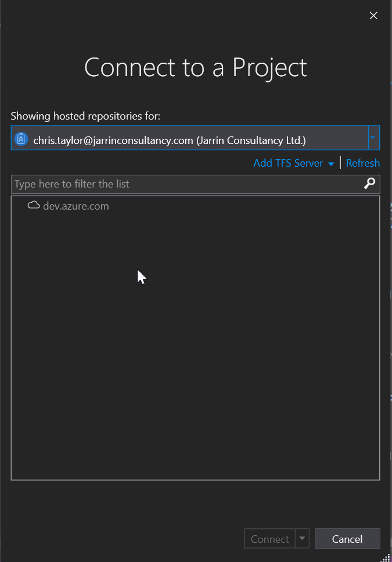The height and width of the screenshot is (562, 392).
Task: Click the 'Connect to a Project' heading
Action: 196,67
